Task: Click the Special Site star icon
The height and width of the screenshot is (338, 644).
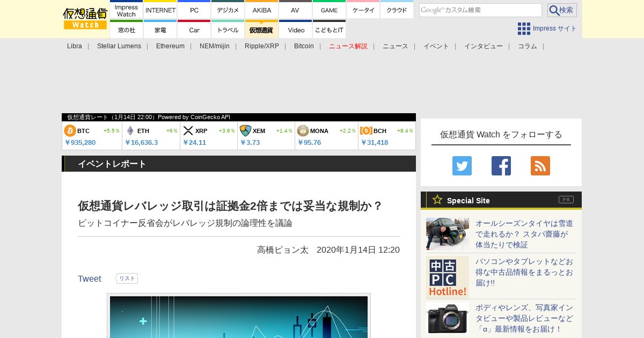Action: 437,200
